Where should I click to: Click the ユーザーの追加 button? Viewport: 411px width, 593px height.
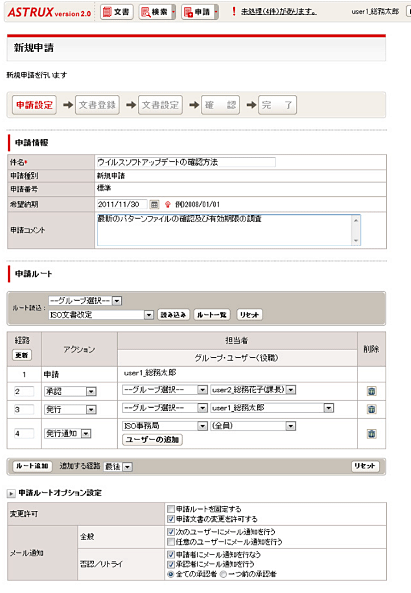coord(152,439)
